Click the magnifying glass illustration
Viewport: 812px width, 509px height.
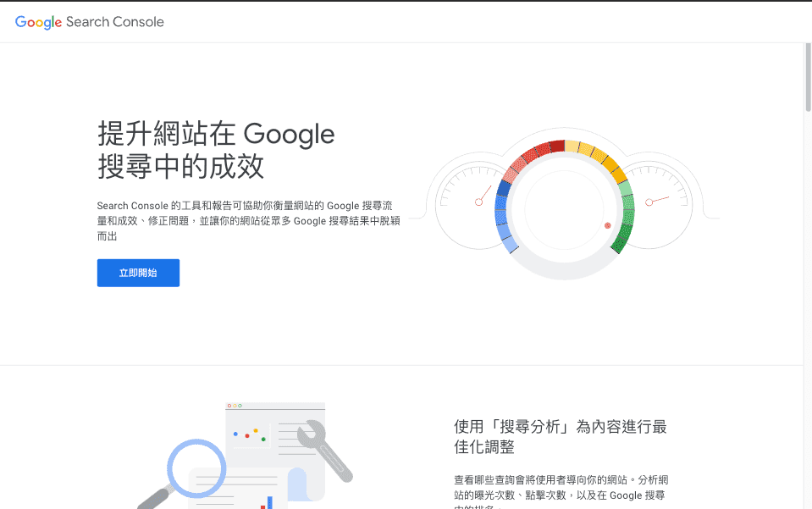[x=196, y=467]
